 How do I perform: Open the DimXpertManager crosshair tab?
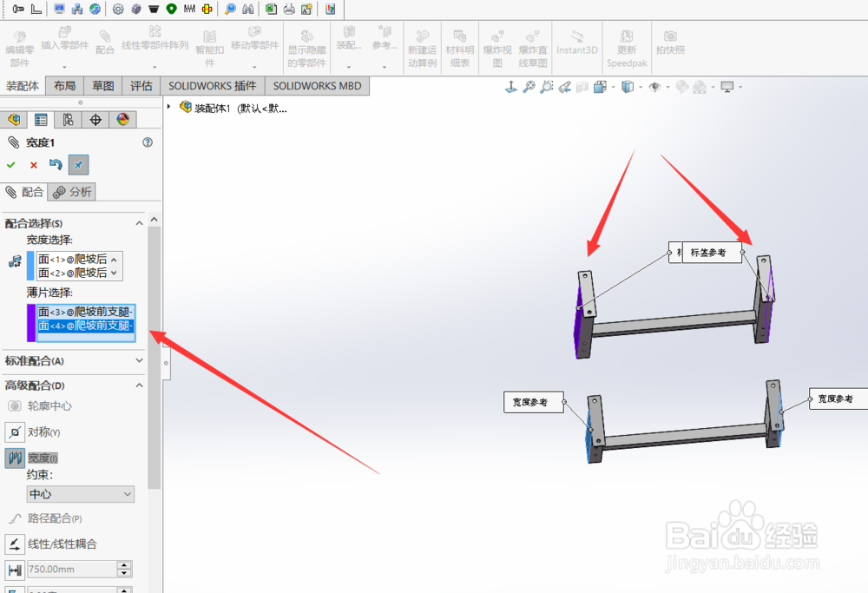95,120
